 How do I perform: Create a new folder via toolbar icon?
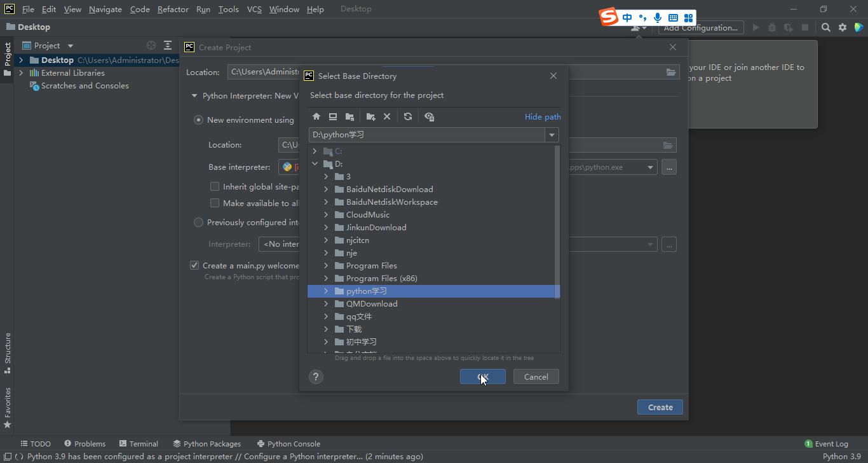(x=370, y=116)
